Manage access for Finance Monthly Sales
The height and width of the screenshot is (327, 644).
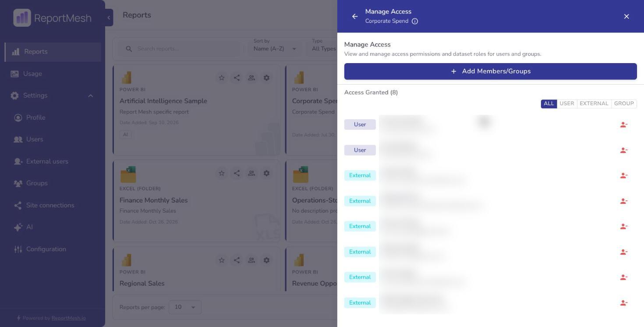tap(251, 173)
